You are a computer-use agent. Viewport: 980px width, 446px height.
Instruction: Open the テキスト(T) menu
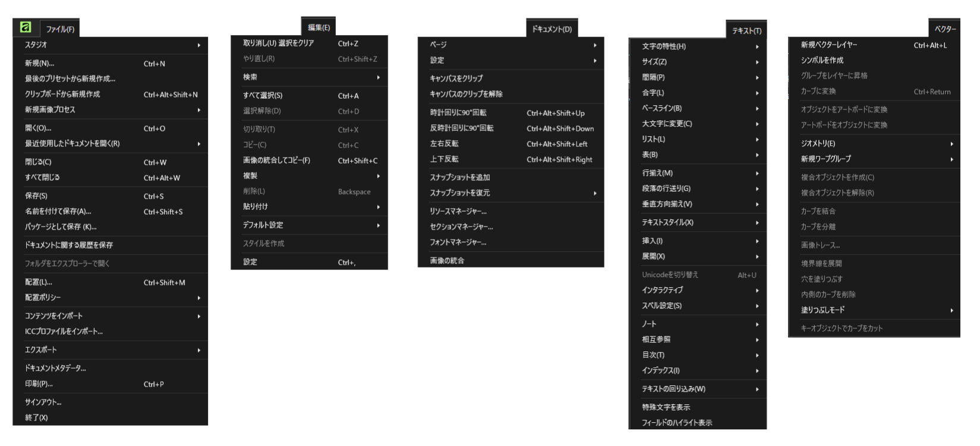(x=746, y=30)
